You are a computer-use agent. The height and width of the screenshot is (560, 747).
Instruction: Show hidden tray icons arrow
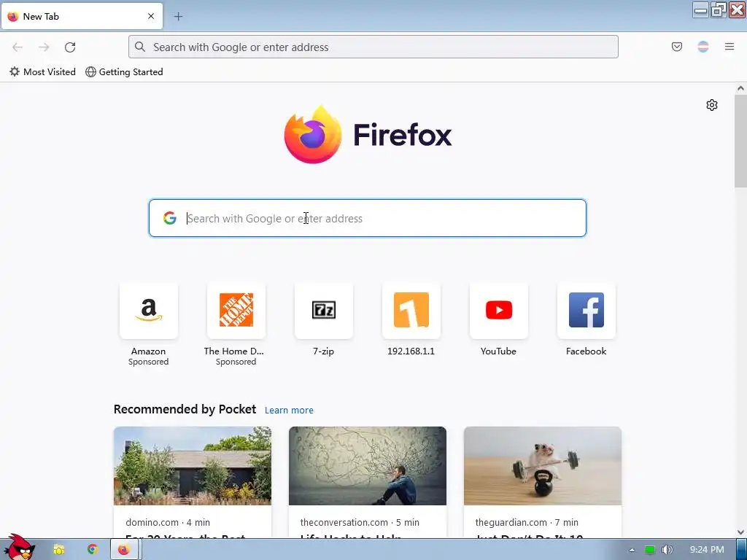click(x=632, y=550)
